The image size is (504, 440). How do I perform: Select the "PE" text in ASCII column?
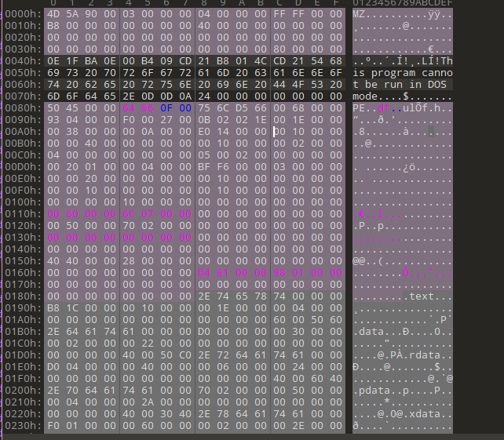tap(358, 107)
